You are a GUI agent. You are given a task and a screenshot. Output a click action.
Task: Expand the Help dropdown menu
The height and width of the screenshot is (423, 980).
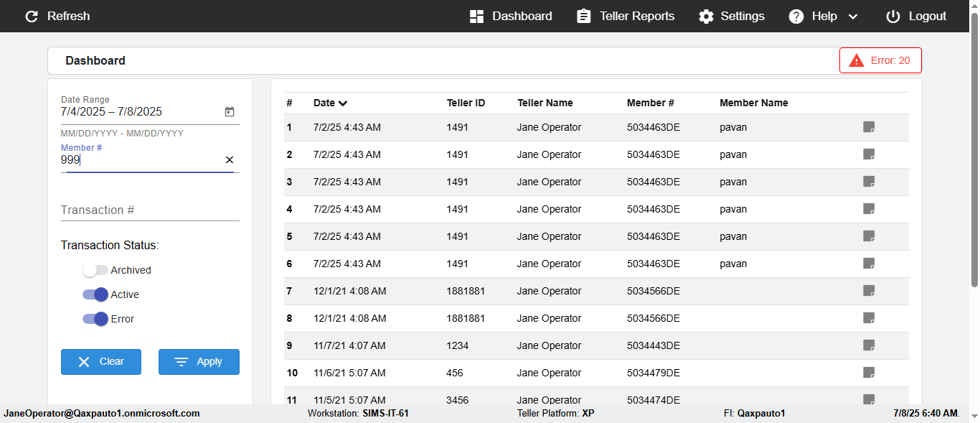coord(823,16)
